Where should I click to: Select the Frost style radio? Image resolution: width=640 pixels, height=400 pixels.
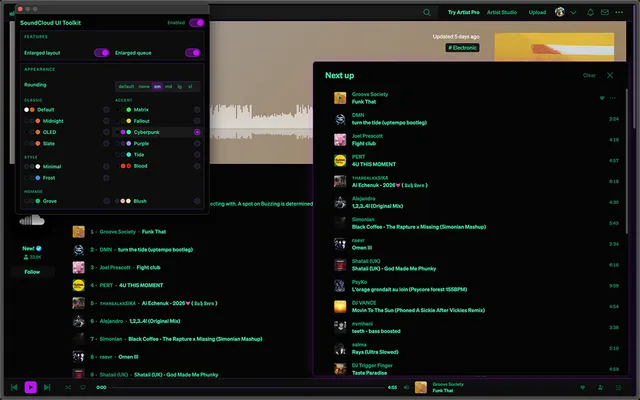click(x=106, y=178)
